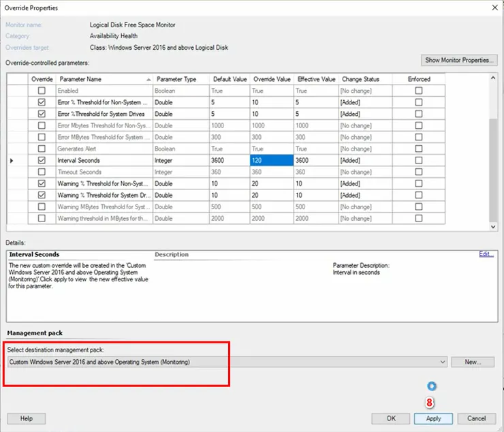This screenshot has width=504, height=432.
Task: Check Enforced for Timeout Seconds row
Action: (x=418, y=172)
